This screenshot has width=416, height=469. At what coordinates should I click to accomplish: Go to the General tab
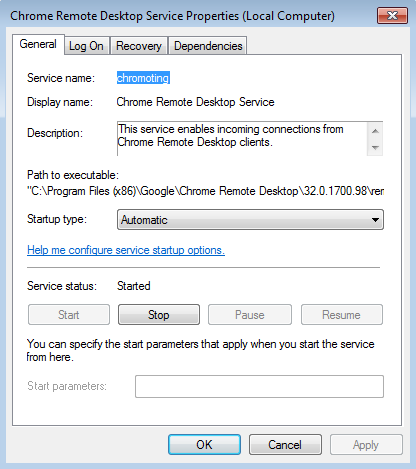(x=38, y=44)
